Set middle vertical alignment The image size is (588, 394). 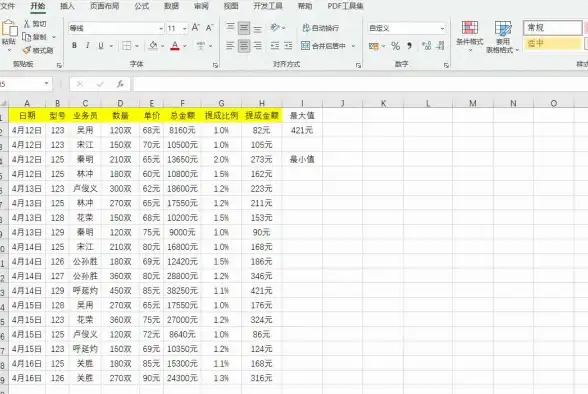(x=244, y=28)
